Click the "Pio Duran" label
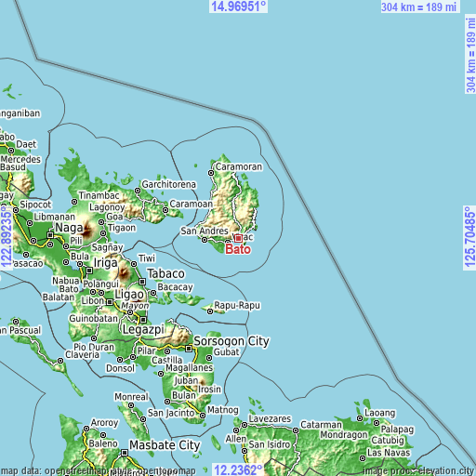 click(94, 347)
